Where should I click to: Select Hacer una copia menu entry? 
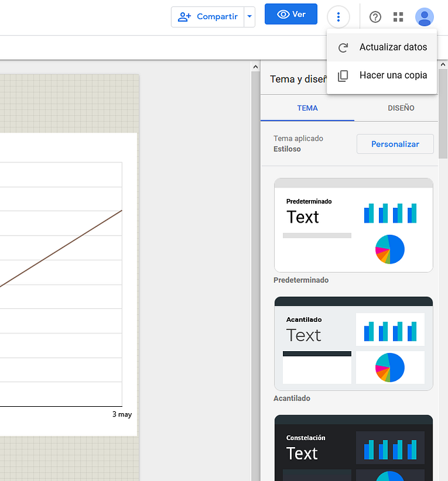coord(381,75)
